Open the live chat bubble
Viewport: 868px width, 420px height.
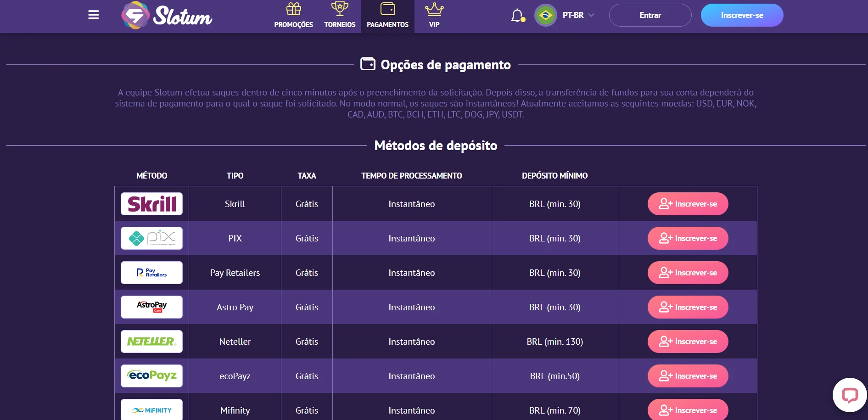[x=850, y=395]
